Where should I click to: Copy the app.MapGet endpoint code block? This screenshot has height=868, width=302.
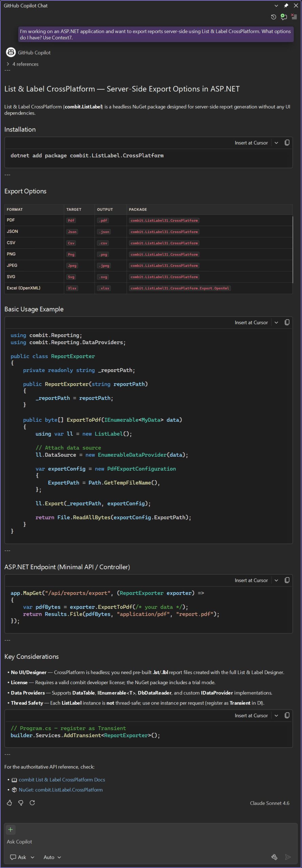[287, 580]
